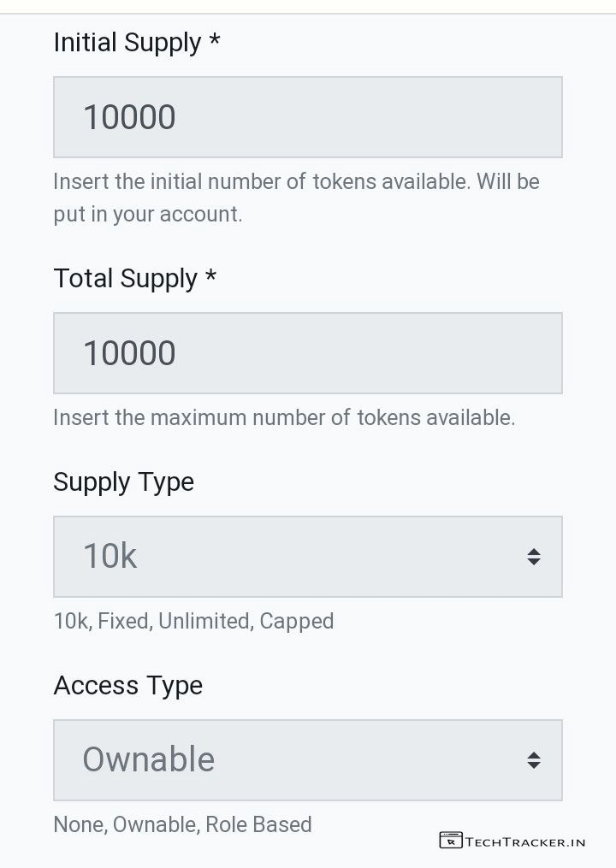Click the initial tokens help text
The height and width of the screenshot is (868, 616).
296,198
